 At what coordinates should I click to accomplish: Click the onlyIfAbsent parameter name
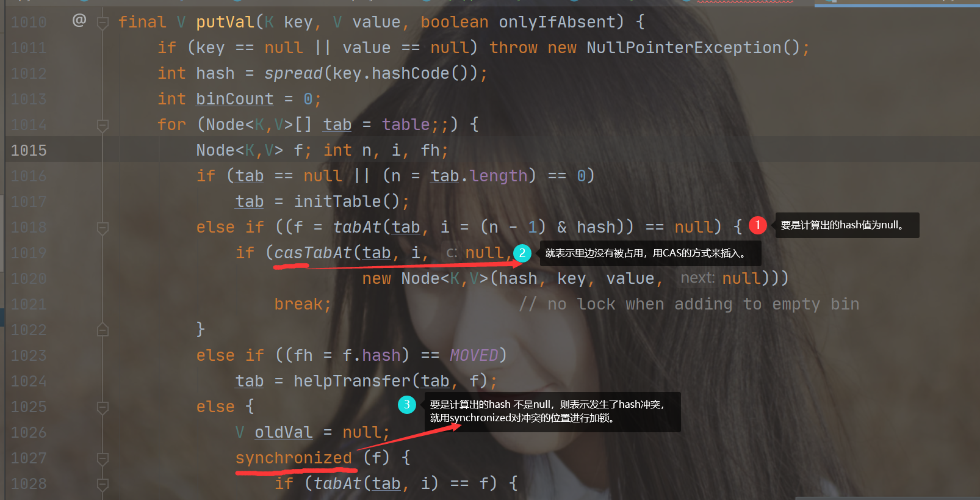click(557, 23)
